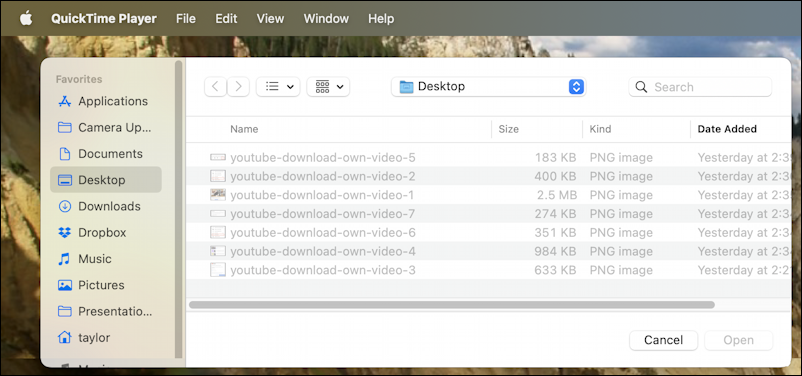Screen dimensions: 802x376
Task: Click the 183 KB size cell
Action: click(x=555, y=158)
